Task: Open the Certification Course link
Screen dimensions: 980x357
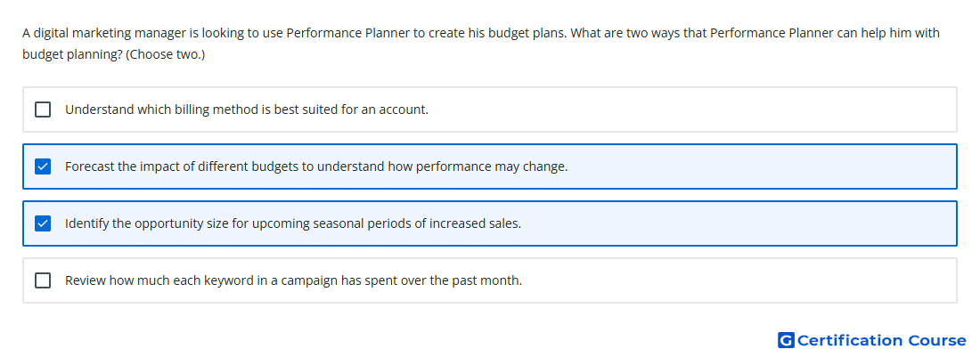Action: [x=881, y=340]
